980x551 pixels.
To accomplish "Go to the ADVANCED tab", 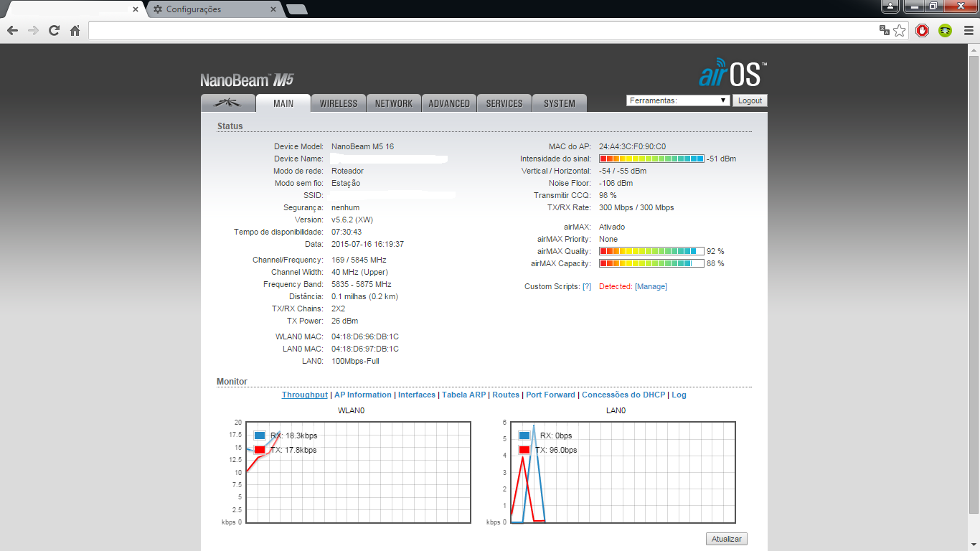I will [449, 103].
